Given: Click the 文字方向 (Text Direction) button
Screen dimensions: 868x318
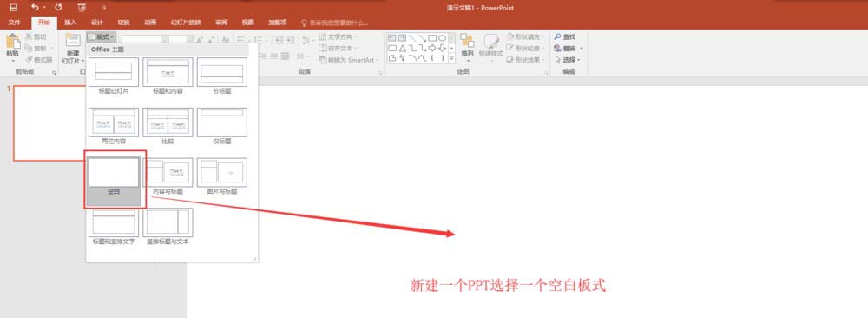Looking at the screenshot, I should [x=338, y=36].
